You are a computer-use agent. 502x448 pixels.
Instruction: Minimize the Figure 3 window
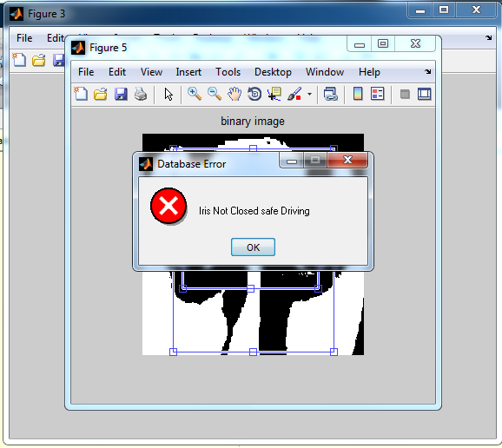click(420, 10)
